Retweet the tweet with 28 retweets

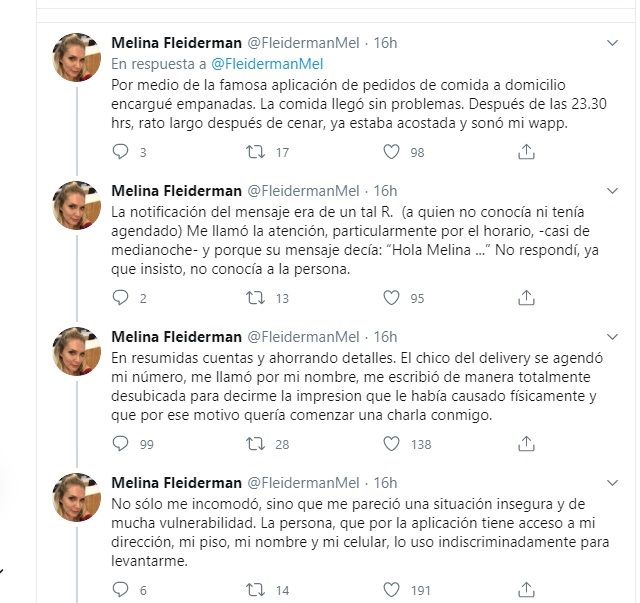256,443
